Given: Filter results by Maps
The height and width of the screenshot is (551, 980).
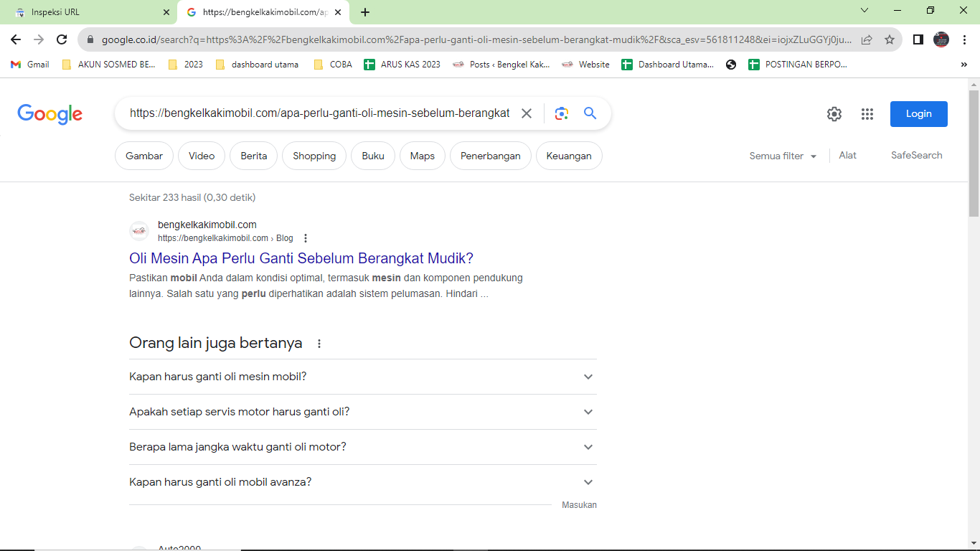Looking at the screenshot, I should pos(423,156).
